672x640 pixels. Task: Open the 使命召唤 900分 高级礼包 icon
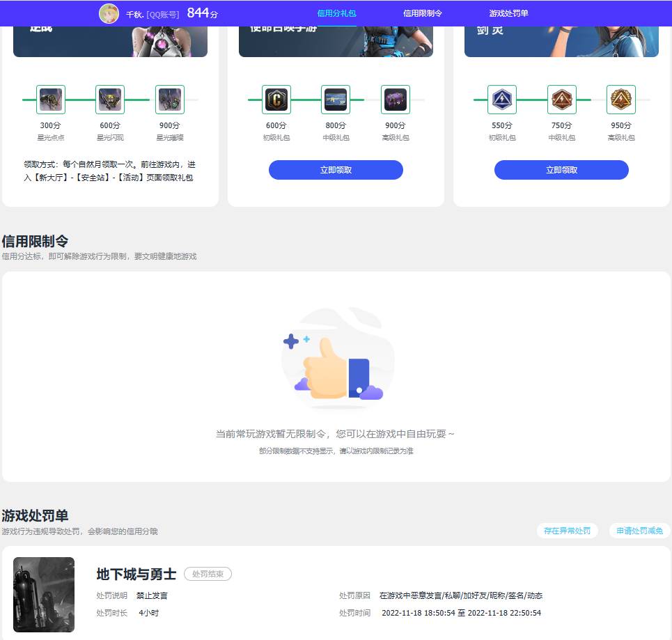(x=396, y=99)
